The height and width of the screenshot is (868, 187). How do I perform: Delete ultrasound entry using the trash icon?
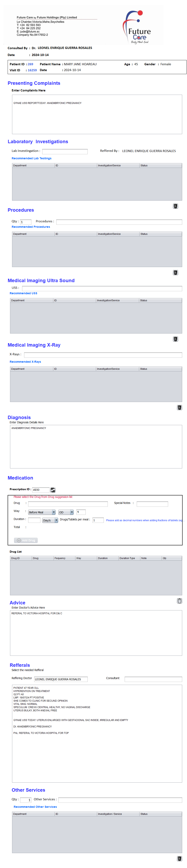[175, 339]
